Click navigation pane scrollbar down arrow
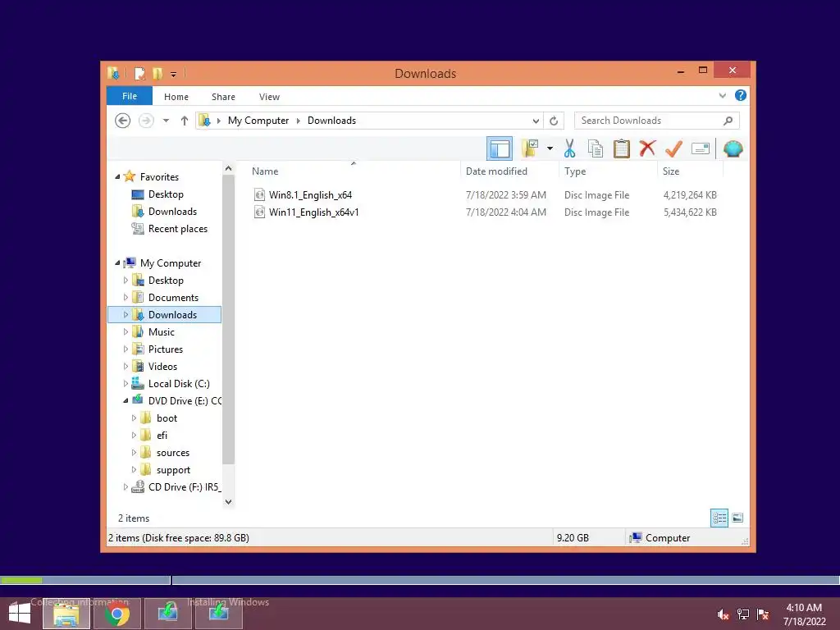The height and width of the screenshot is (630, 840). tap(228, 502)
